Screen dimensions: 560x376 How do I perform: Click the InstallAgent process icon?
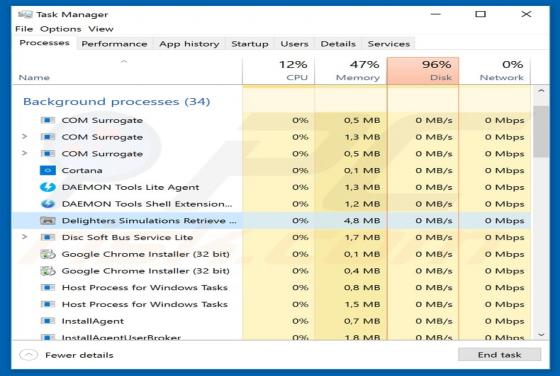coord(48,321)
